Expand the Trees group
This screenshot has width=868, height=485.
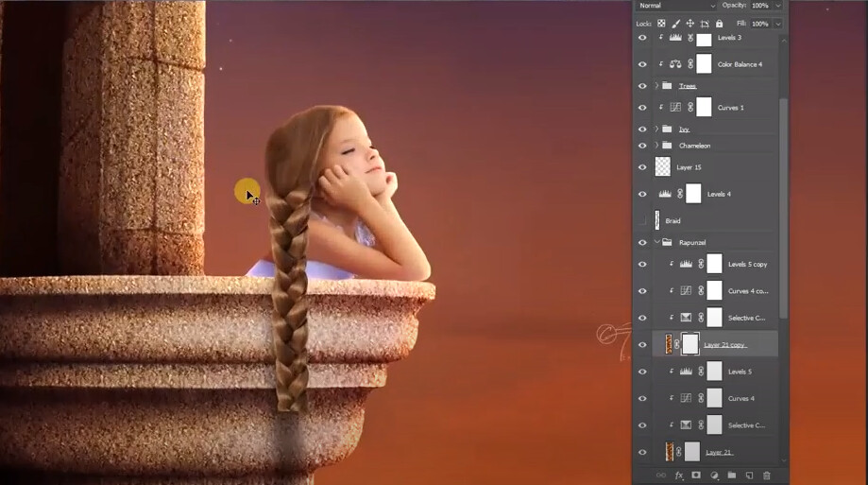tap(657, 86)
